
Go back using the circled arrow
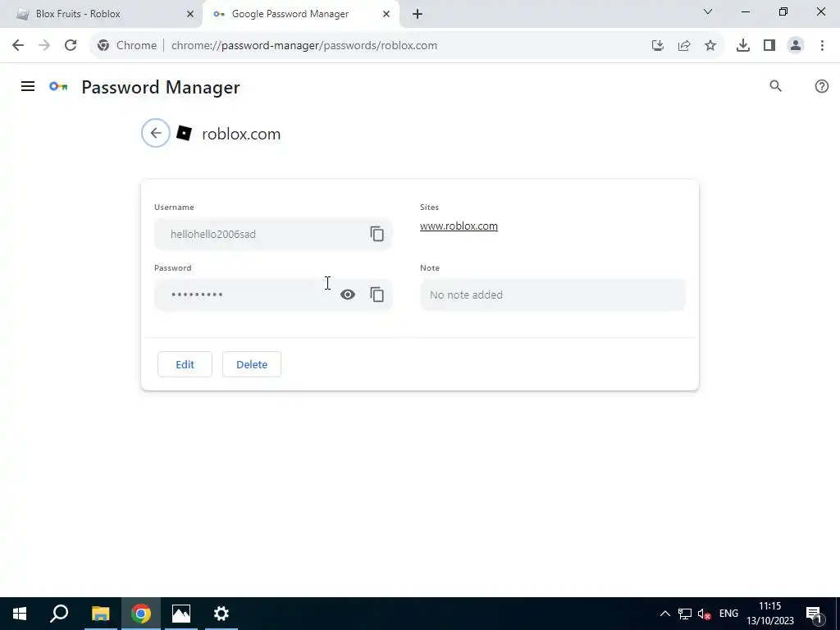coord(156,133)
